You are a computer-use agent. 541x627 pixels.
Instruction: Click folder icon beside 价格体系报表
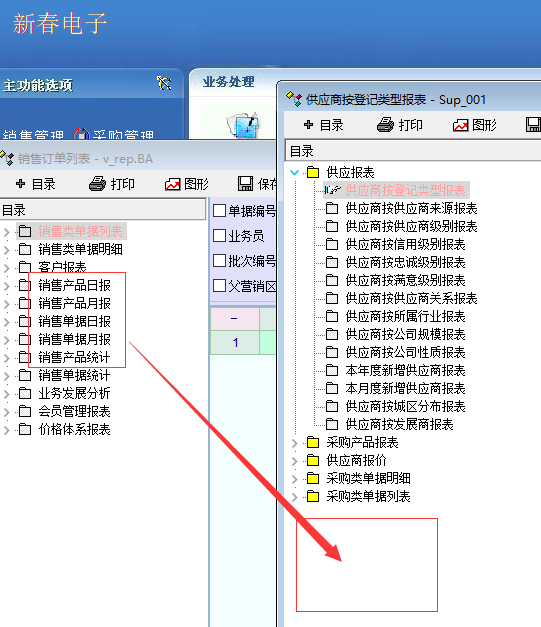point(25,429)
